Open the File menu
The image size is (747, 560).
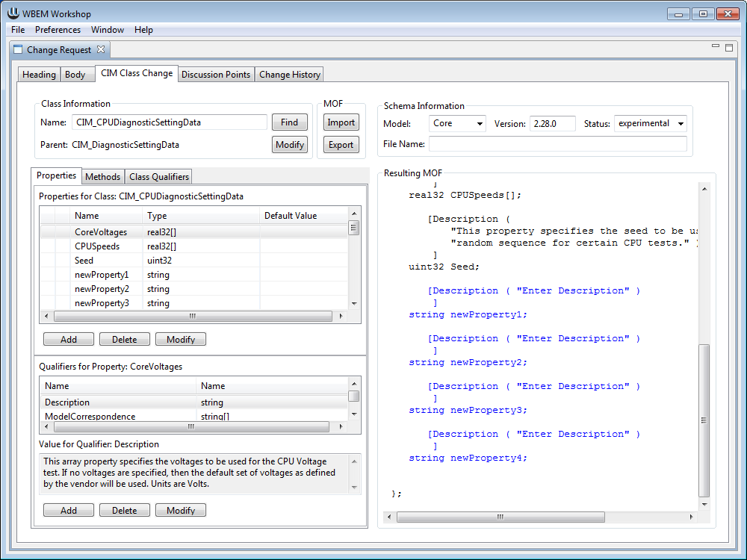click(x=18, y=30)
